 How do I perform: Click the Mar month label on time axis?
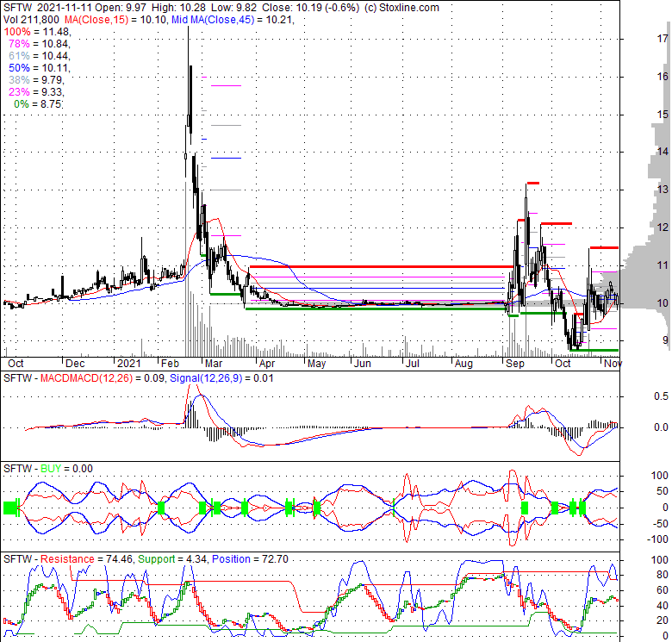214,364
